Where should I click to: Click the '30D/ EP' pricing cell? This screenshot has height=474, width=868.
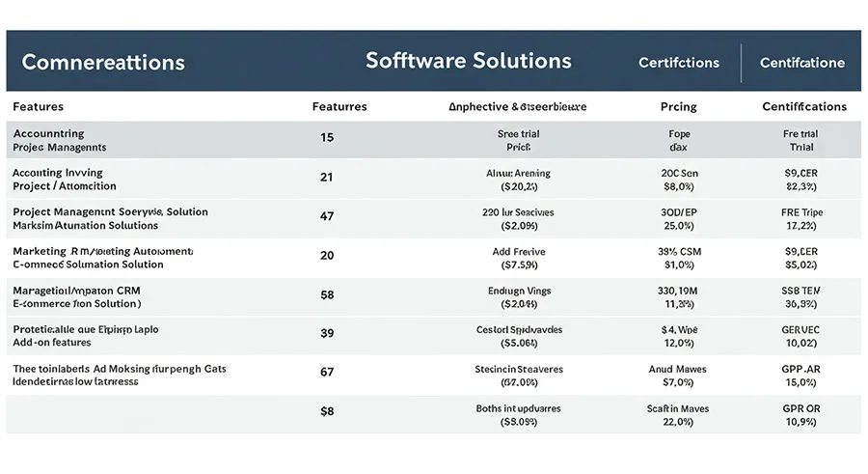[x=679, y=212]
